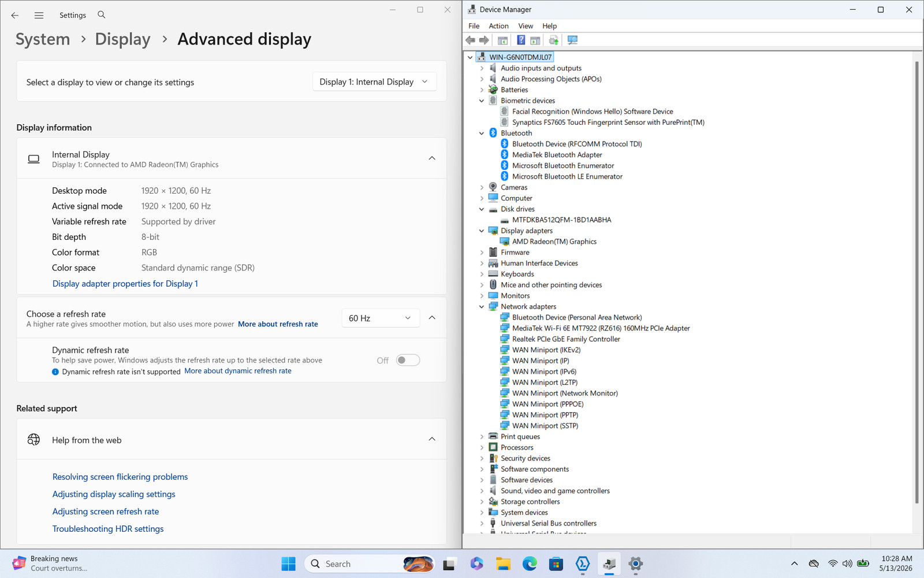Open the View menu in Device Manager

coord(526,26)
